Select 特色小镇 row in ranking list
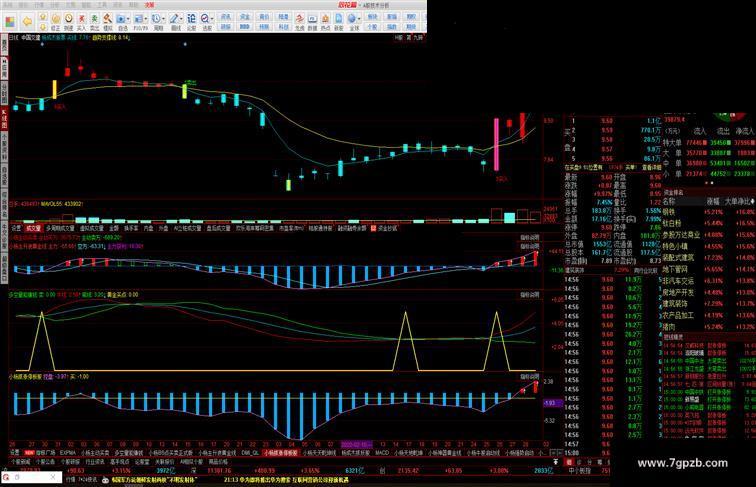This screenshot has height=487, width=756. coord(708,246)
